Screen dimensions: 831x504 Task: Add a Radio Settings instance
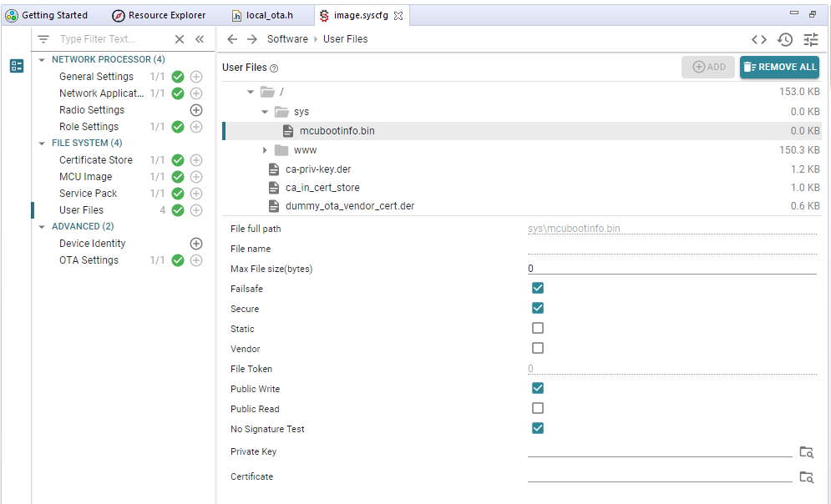pyautogui.click(x=196, y=110)
